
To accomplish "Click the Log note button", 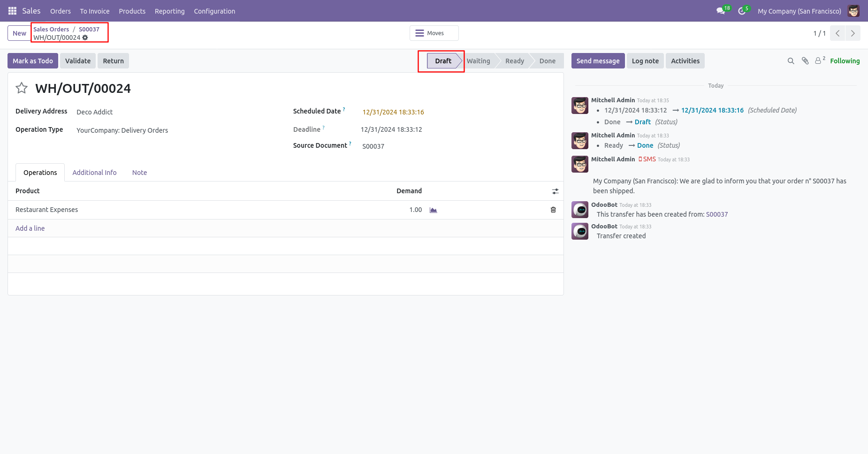I will click(645, 61).
